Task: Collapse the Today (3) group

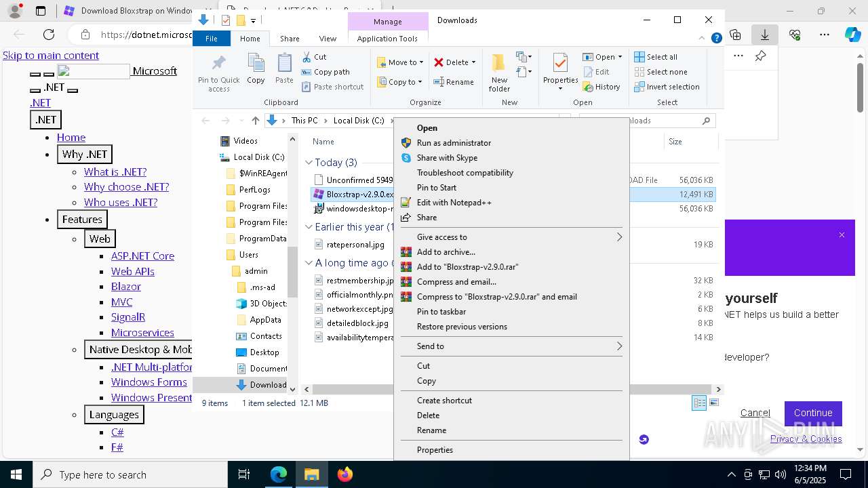Action: click(x=309, y=163)
